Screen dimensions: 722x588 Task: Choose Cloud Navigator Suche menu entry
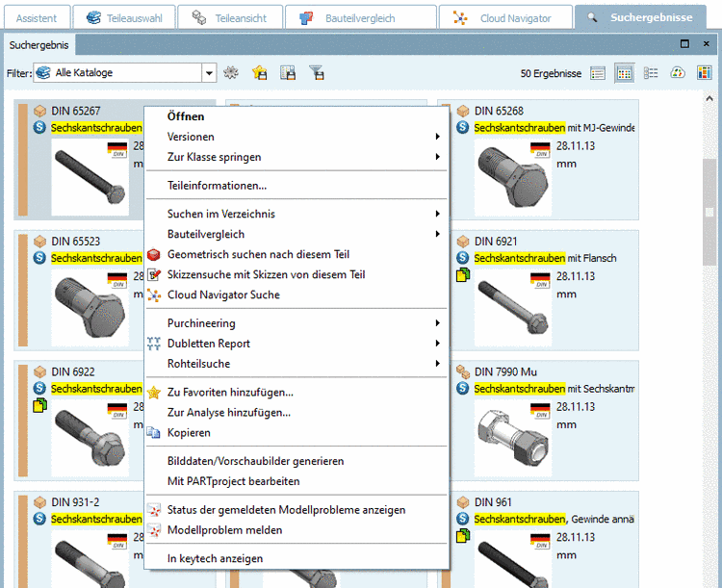pos(297,295)
